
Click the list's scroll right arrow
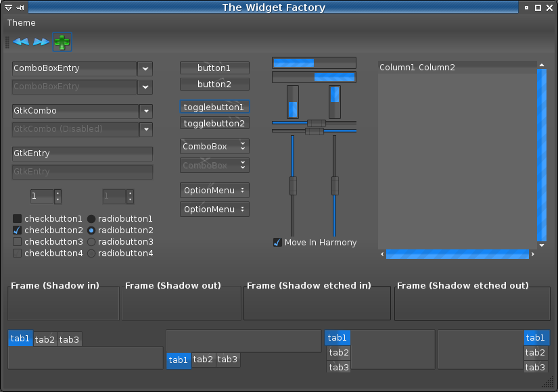[x=533, y=254]
